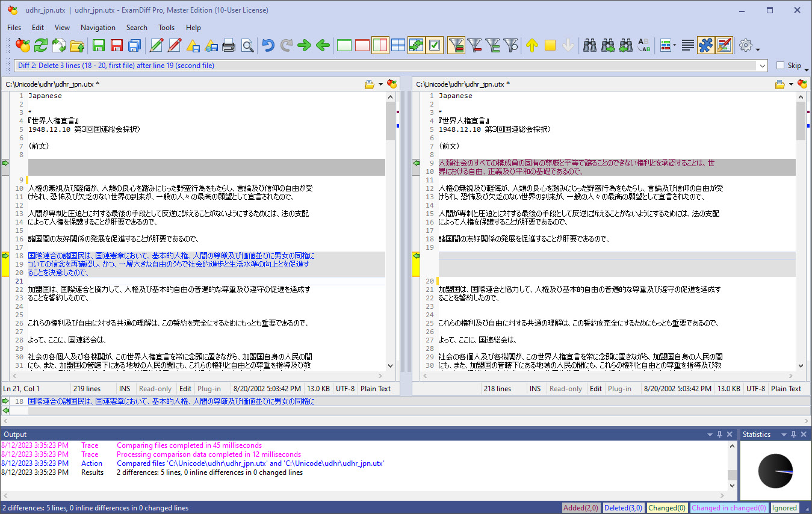
Task: Toggle the two-pane vertical split view
Action: pyautogui.click(x=380, y=45)
